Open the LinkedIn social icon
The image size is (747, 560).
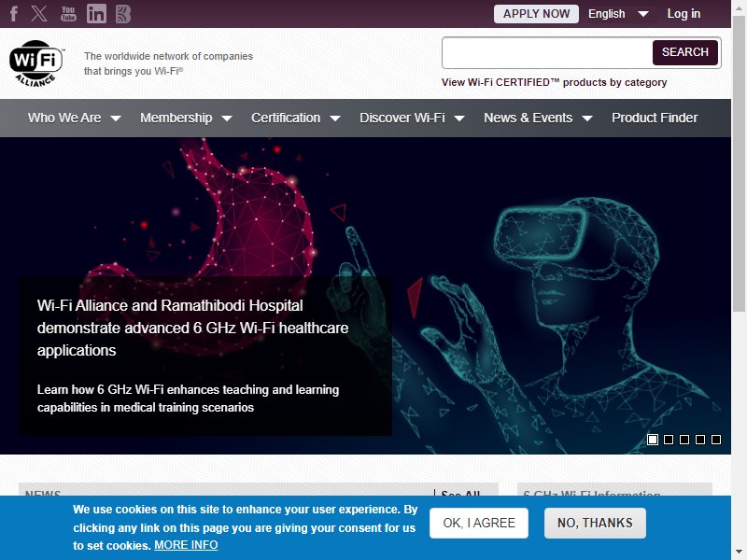[96, 14]
